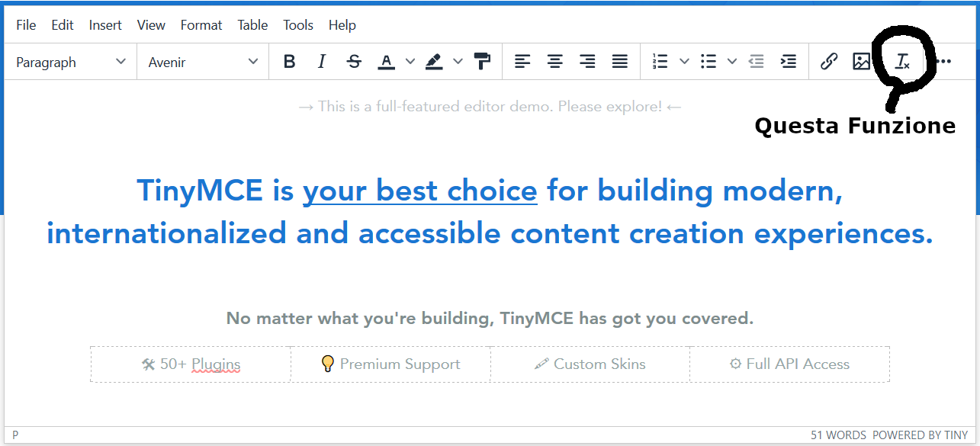This screenshot has height=446, width=980.
Task: Show more toolbar options
Action: 943,62
